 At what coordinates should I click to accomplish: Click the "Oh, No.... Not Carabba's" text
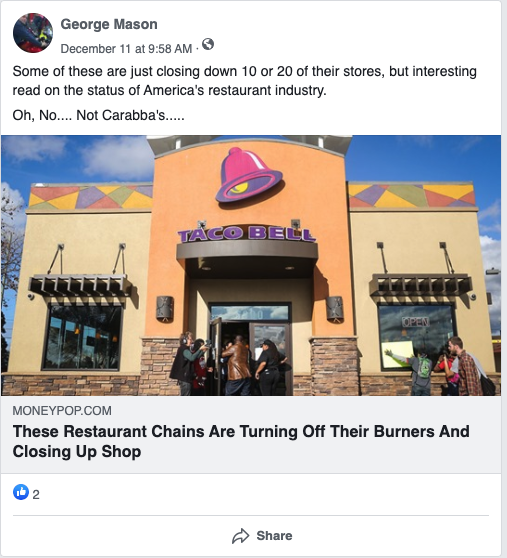tap(99, 115)
